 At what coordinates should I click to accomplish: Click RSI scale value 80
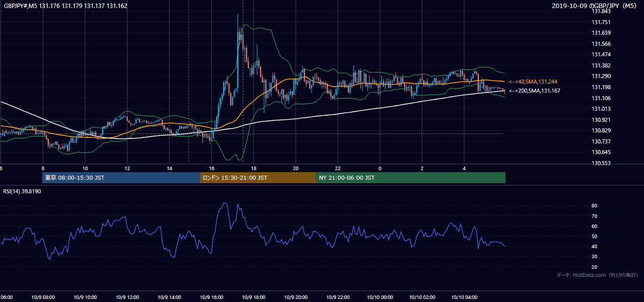595,206
